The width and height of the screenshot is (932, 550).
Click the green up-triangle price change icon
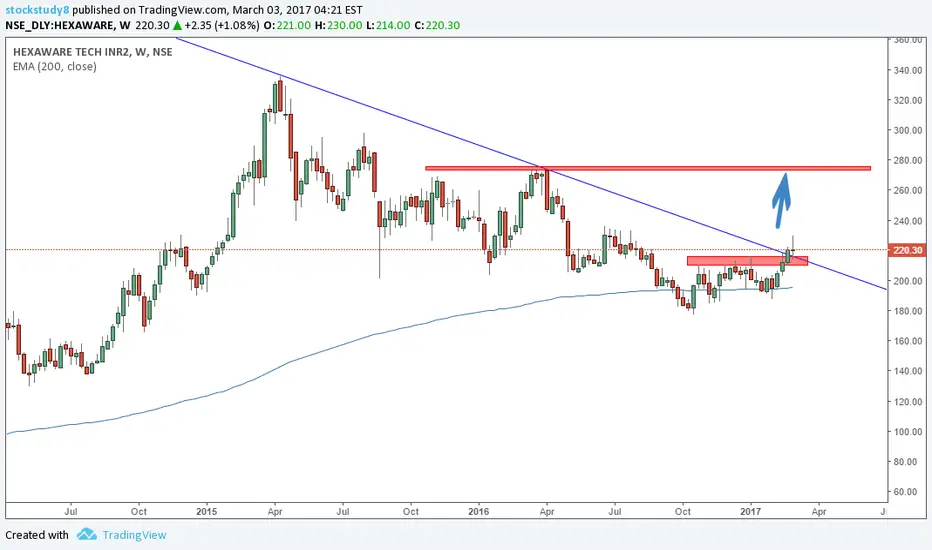point(177,26)
